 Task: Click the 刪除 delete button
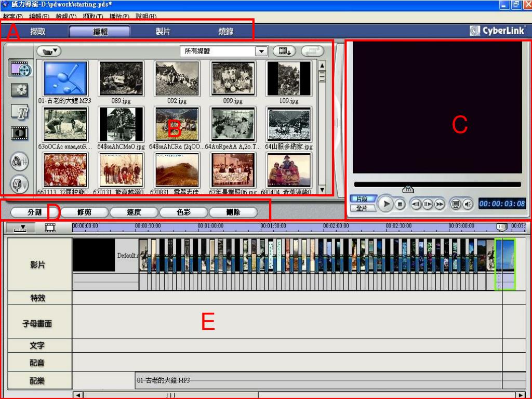tap(233, 212)
